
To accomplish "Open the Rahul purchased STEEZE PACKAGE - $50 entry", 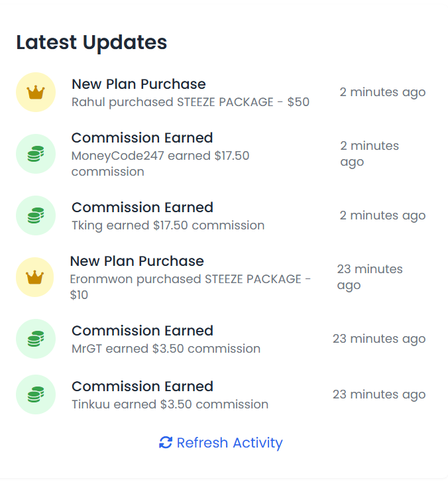I will pyautogui.click(x=190, y=102).
